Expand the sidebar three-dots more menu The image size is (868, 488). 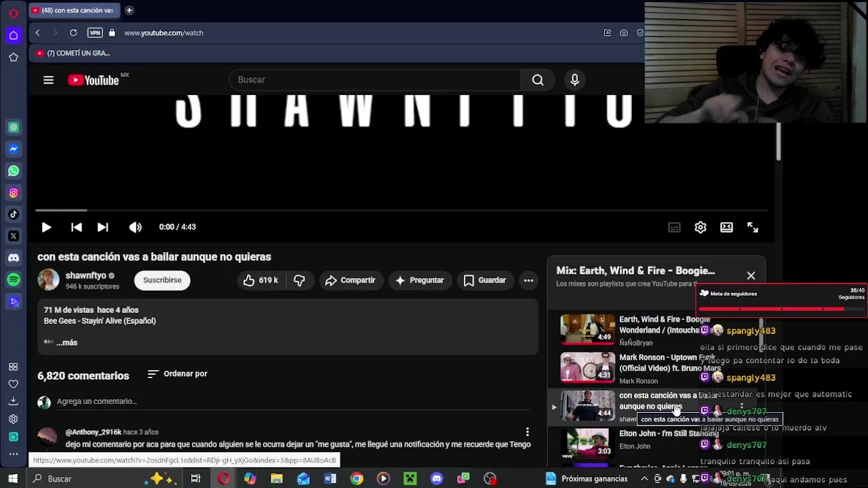14,453
